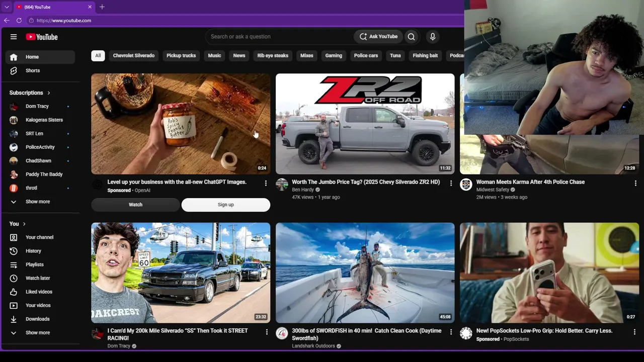Select the Pickup trucks filter chip
644x362 pixels.
coord(181,55)
